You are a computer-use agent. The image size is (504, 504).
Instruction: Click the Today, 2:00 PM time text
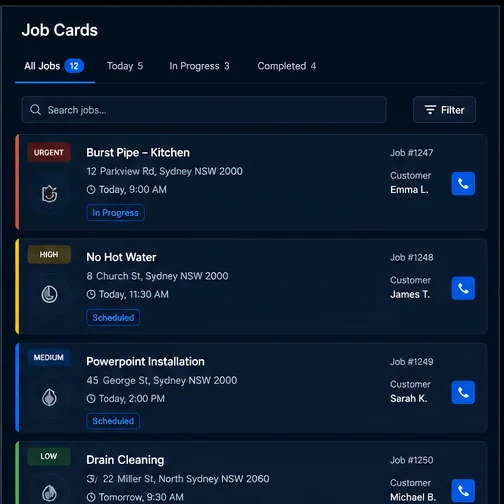point(132,399)
